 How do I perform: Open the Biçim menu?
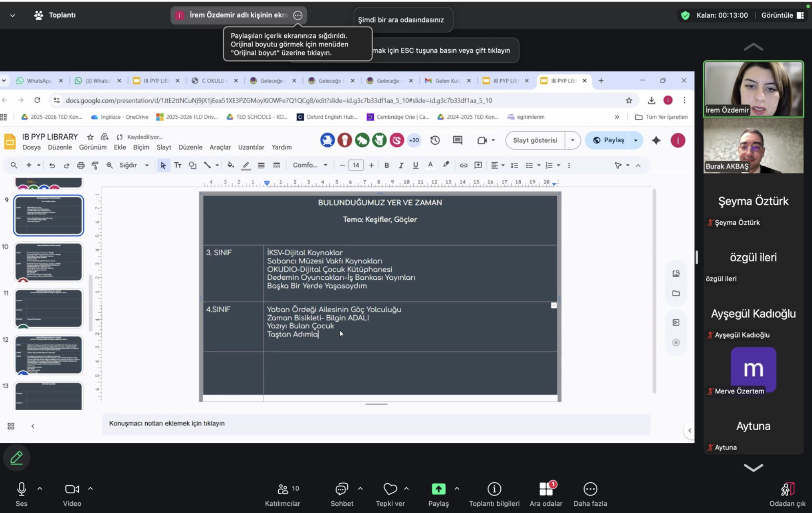(x=141, y=147)
